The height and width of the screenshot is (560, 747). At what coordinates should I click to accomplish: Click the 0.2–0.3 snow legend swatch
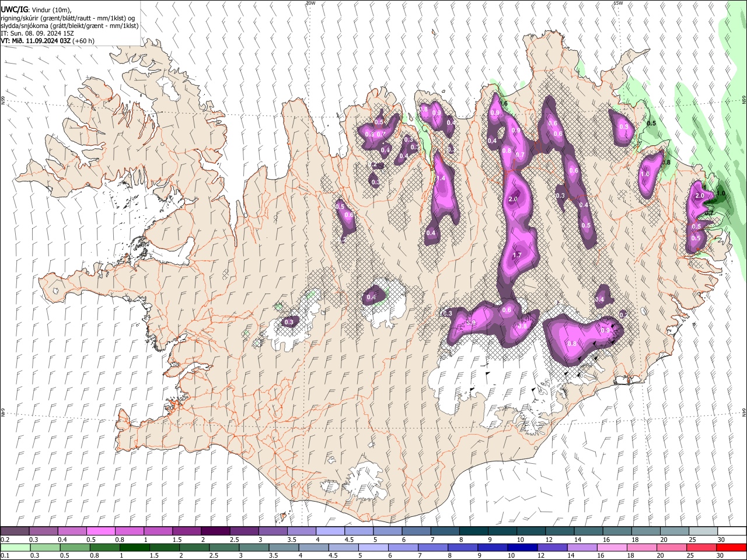(15, 531)
